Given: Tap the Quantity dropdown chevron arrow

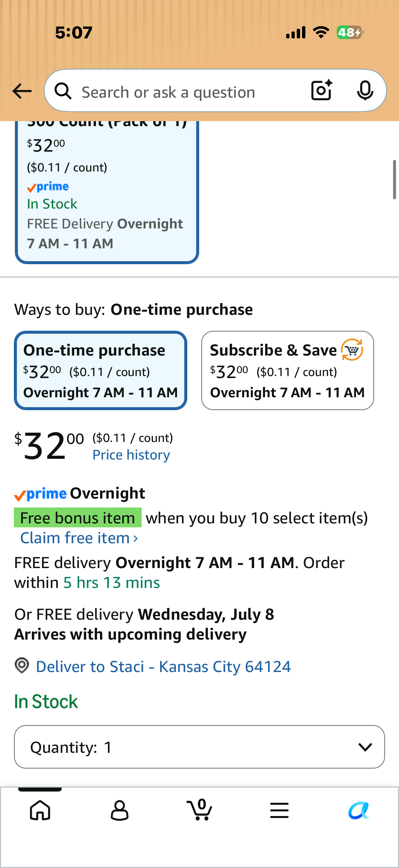Looking at the screenshot, I should [365, 747].
